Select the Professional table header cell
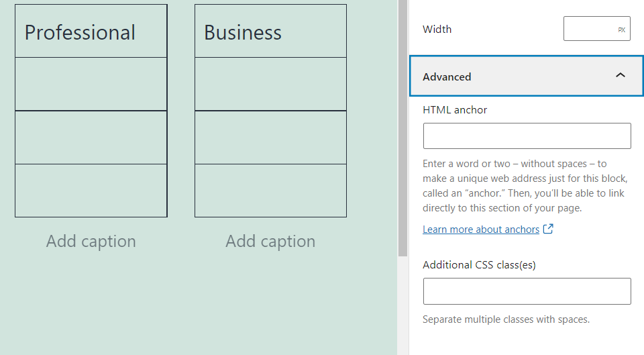Image resolution: width=644 pixels, height=355 pixels. [x=91, y=32]
